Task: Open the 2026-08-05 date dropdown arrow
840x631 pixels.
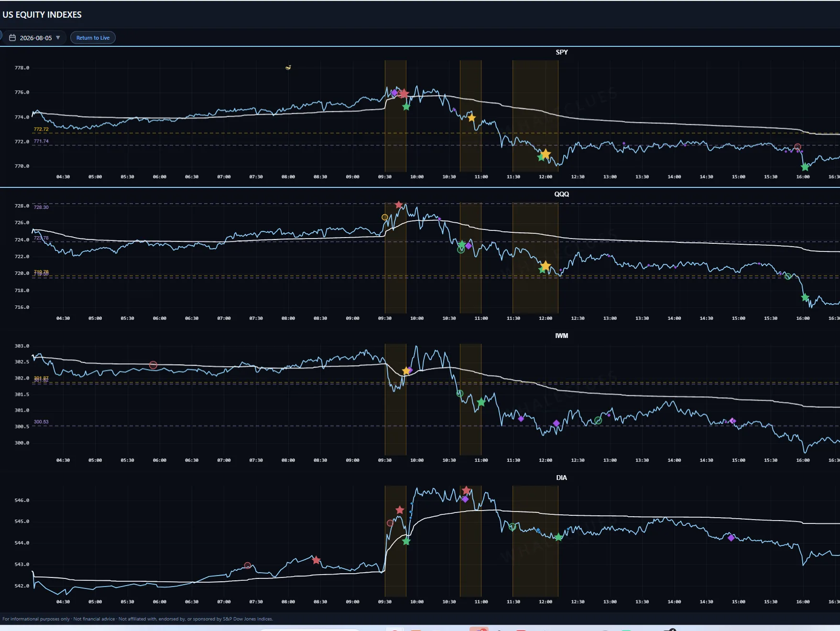Action: coord(58,38)
